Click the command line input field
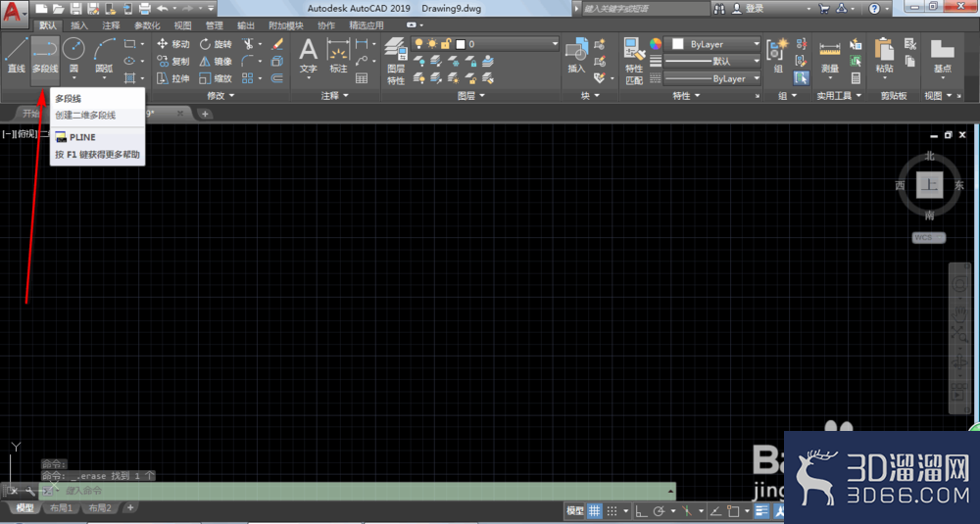Screen dimensions: 980x524 pyautogui.click(x=360, y=491)
